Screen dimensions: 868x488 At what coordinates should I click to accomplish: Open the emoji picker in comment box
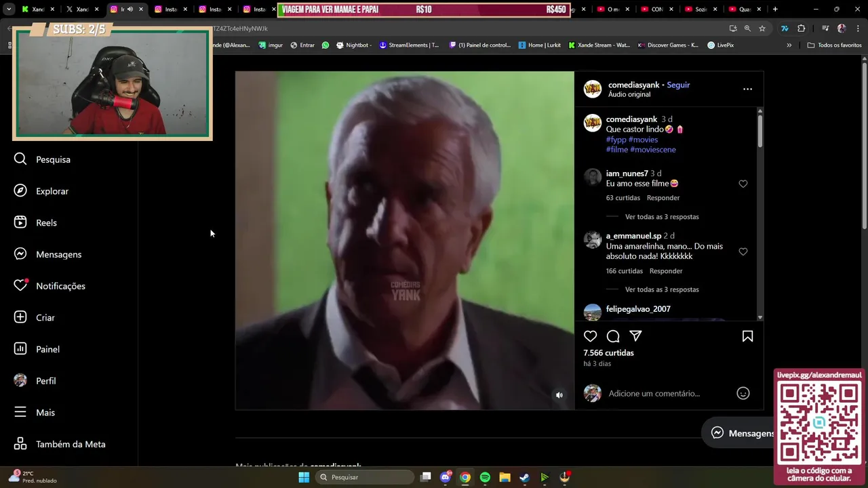pos(743,393)
